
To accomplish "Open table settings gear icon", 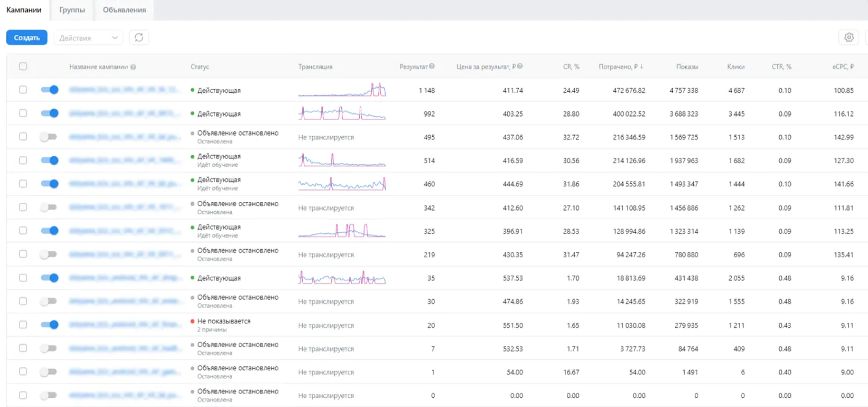I will (x=849, y=37).
